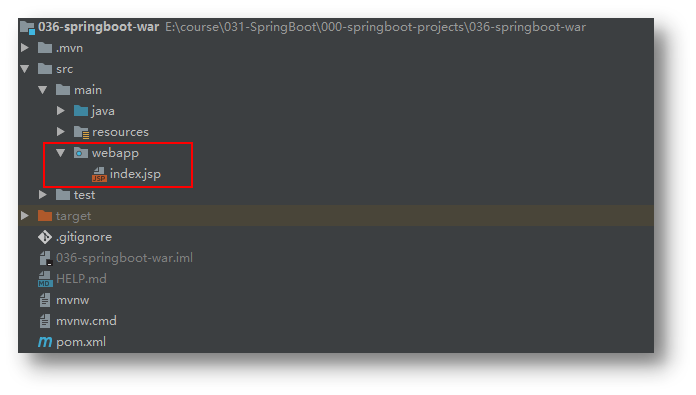The image size is (696, 395).
Task: Expand the java folder arrow
Action: tap(61, 111)
